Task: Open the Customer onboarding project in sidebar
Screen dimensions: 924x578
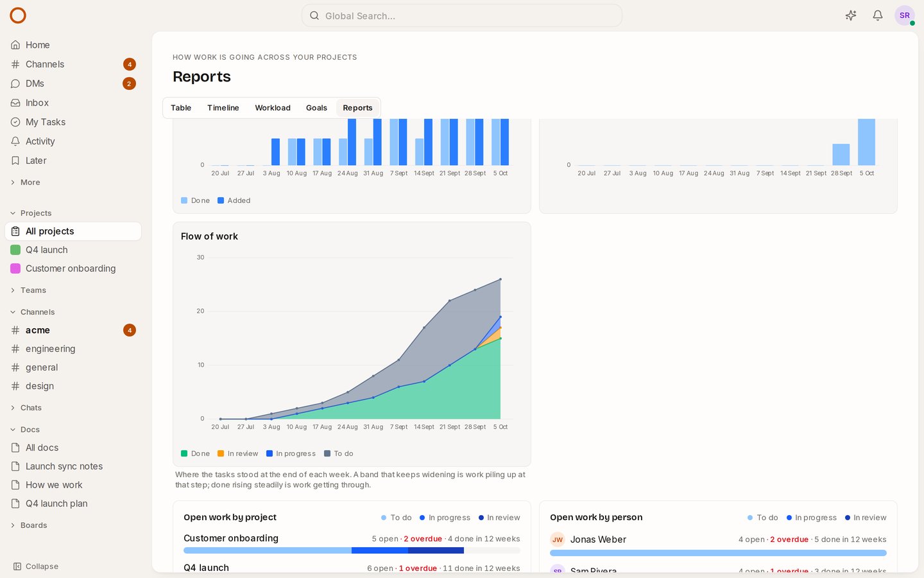Action: (73, 268)
